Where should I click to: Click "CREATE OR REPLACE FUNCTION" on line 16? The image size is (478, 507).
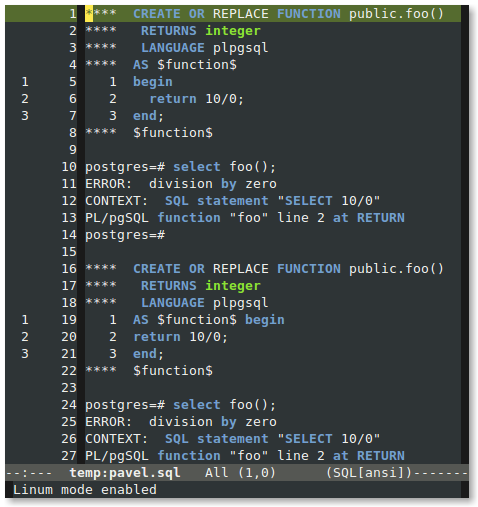coord(237,269)
